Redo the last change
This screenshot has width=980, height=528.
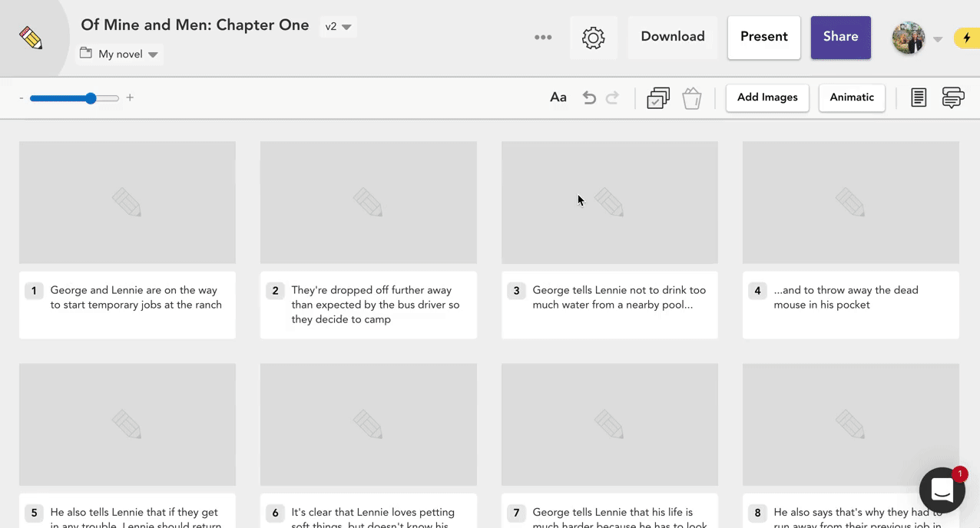tap(612, 97)
